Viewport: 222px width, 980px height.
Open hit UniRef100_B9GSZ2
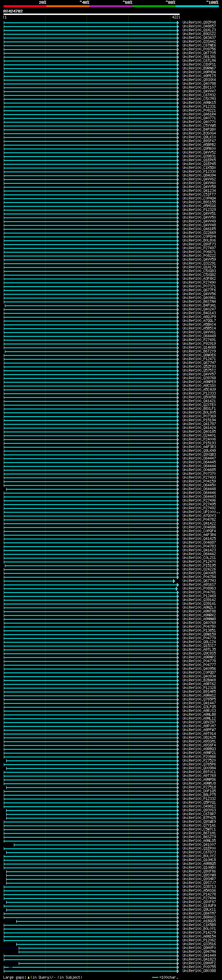[199, 34]
